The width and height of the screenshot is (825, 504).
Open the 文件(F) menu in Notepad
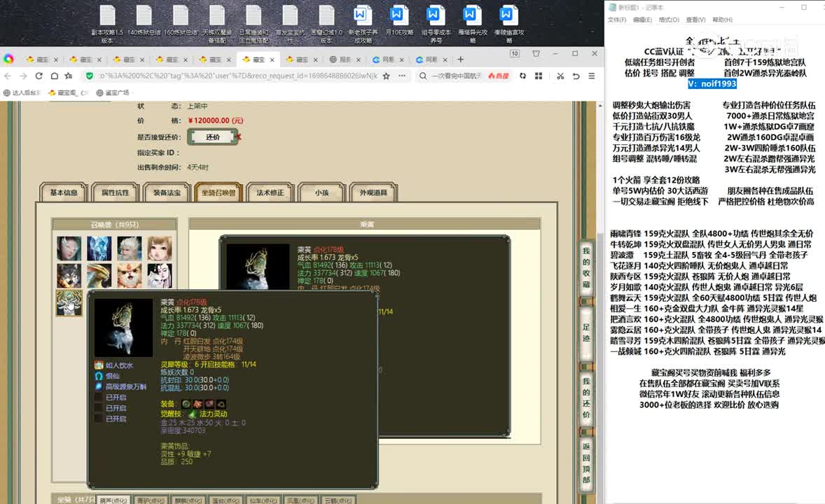coord(616,20)
